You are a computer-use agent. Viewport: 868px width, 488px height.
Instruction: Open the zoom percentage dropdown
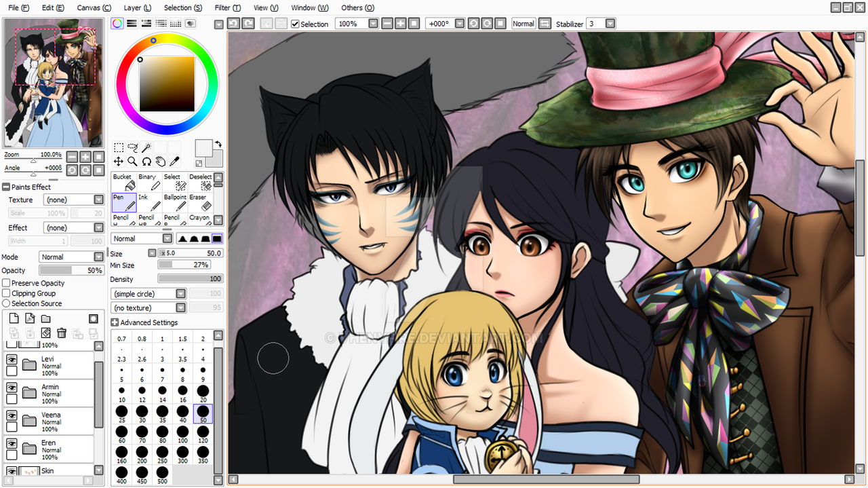pyautogui.click(x=374, y=23)
